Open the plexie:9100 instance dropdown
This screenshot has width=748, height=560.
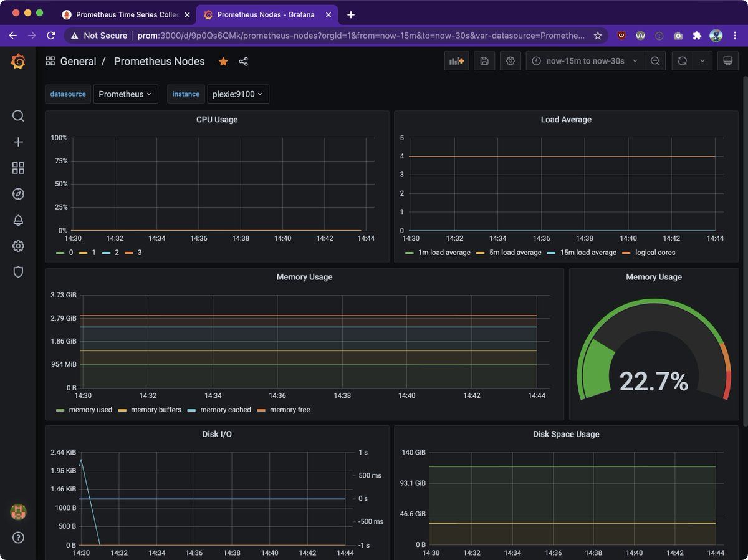pos(238,94)
